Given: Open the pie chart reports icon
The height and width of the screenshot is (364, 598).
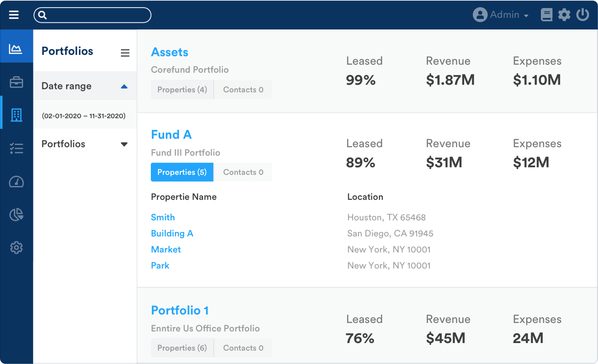Looking at the screenshot, I should tap(16, 215).
